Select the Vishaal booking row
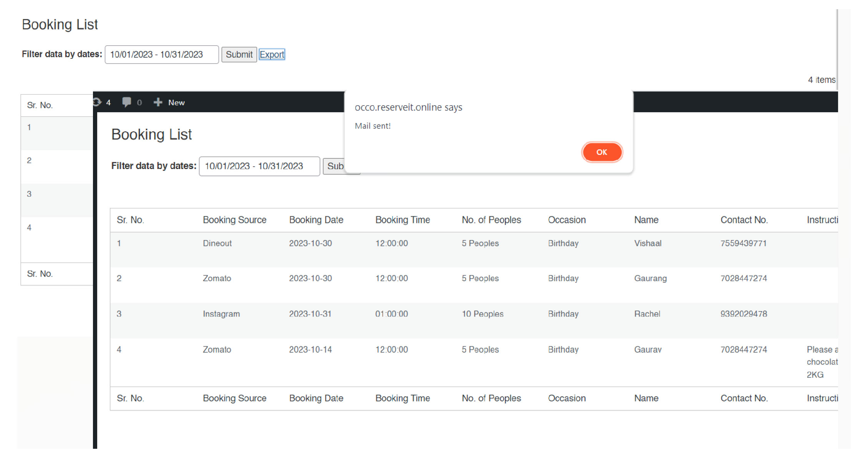The image size is (868, 458). (647, 243)
